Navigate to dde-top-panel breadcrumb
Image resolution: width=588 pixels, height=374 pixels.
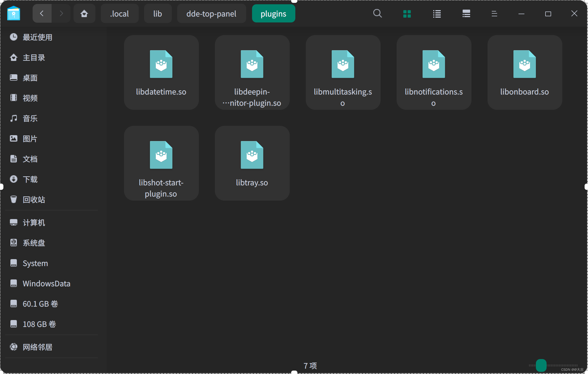click(211, 14)
